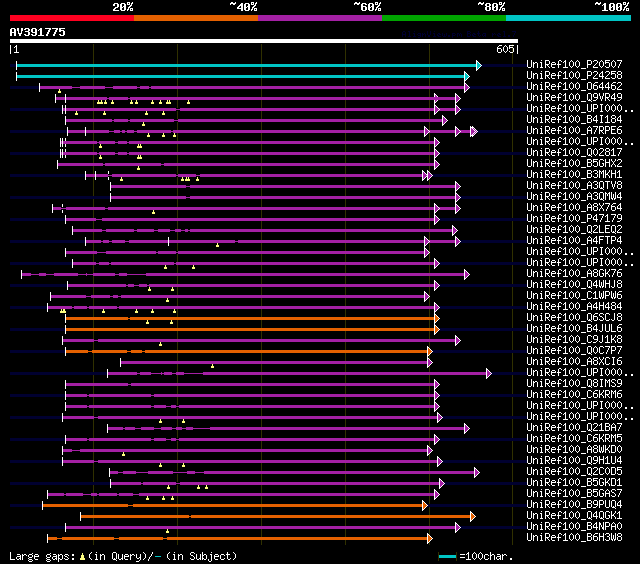Select the UniRef100_Q0C7P7 label
640x564 pixels.
(x=574, y=351)
